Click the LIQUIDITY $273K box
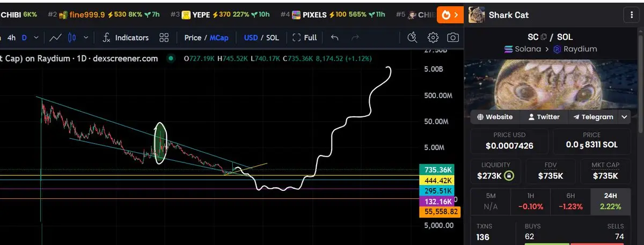Image resolution: width=644 pixels, height=245 pixels. tap(496, 171)
